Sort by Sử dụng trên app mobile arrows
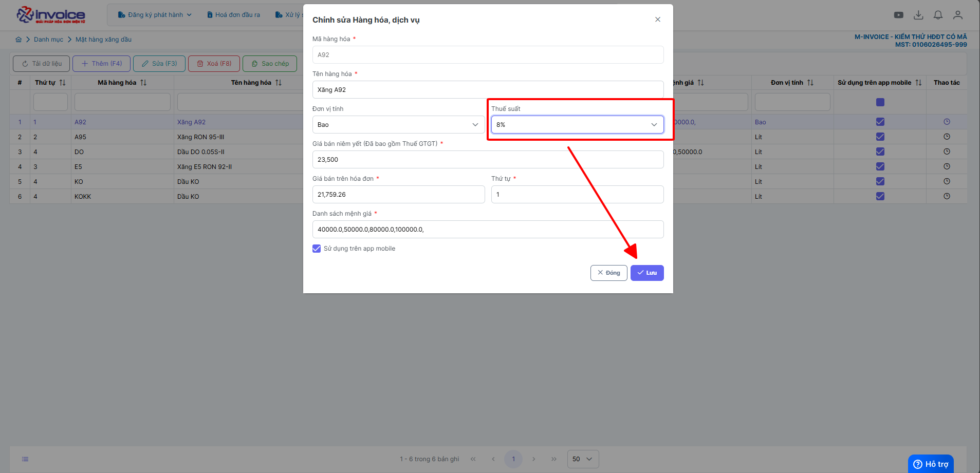The image size is (980, 473). 918,83
